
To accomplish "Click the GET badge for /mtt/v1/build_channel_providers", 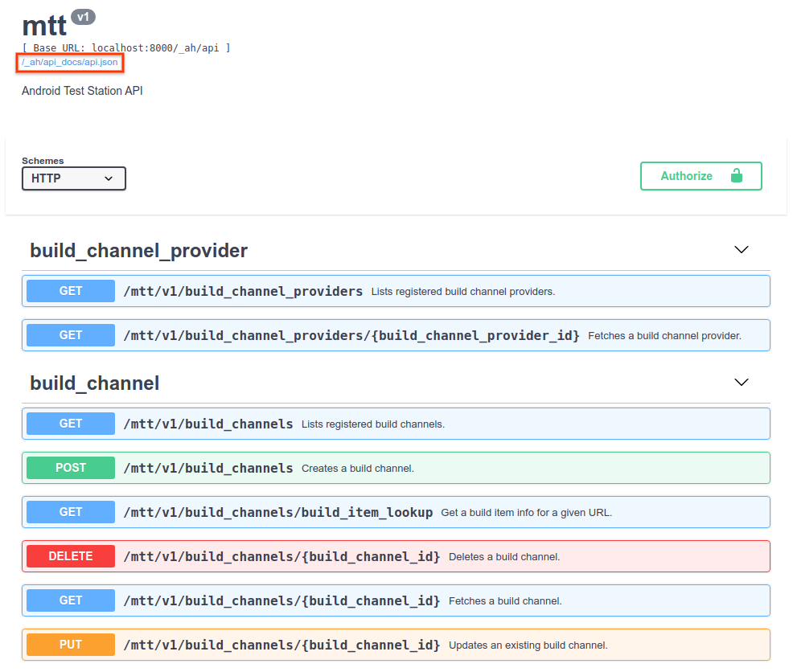I will [70, 290].
